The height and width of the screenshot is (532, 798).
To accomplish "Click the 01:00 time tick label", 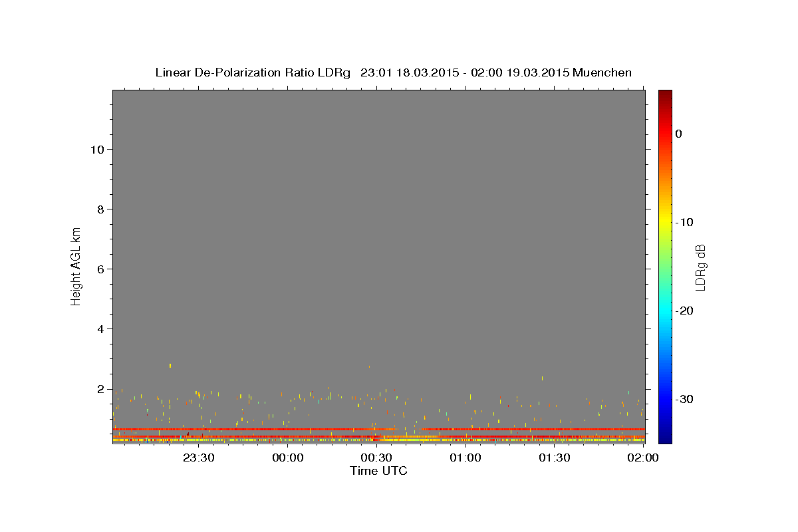I will pos(465,458).
